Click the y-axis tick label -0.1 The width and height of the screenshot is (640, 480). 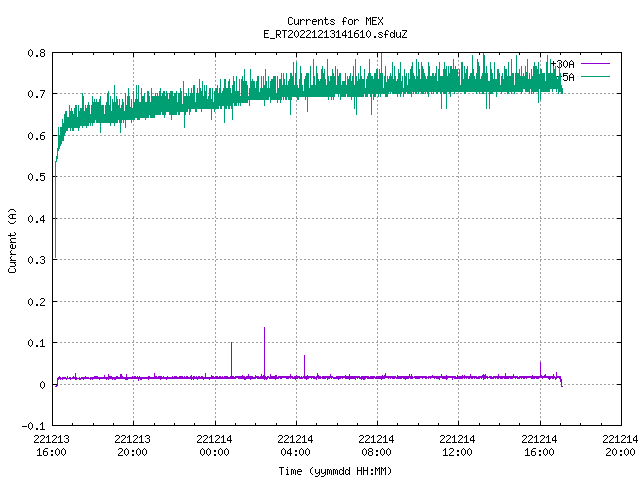click(x=33, y=426)
